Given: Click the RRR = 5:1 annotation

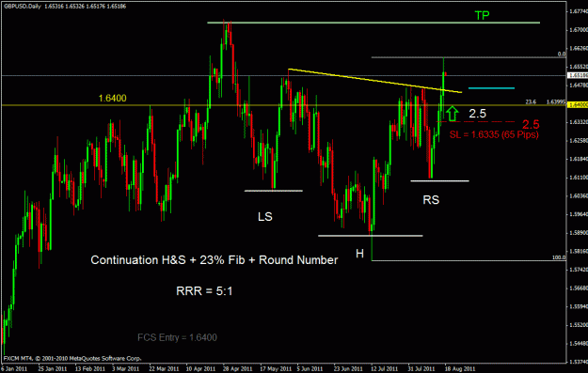Looking at the screenshot, I should point(204,291).
